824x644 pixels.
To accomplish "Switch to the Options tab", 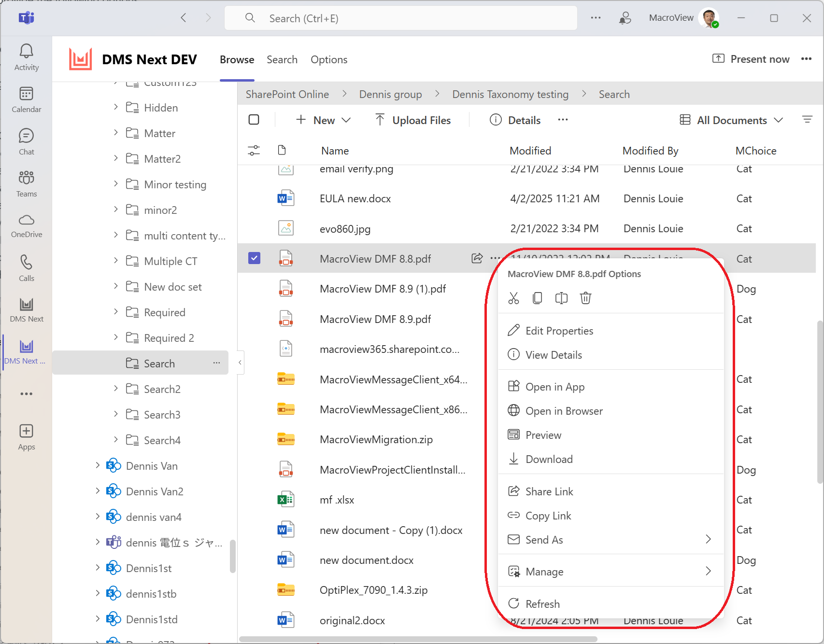I will tap(329, 59).
